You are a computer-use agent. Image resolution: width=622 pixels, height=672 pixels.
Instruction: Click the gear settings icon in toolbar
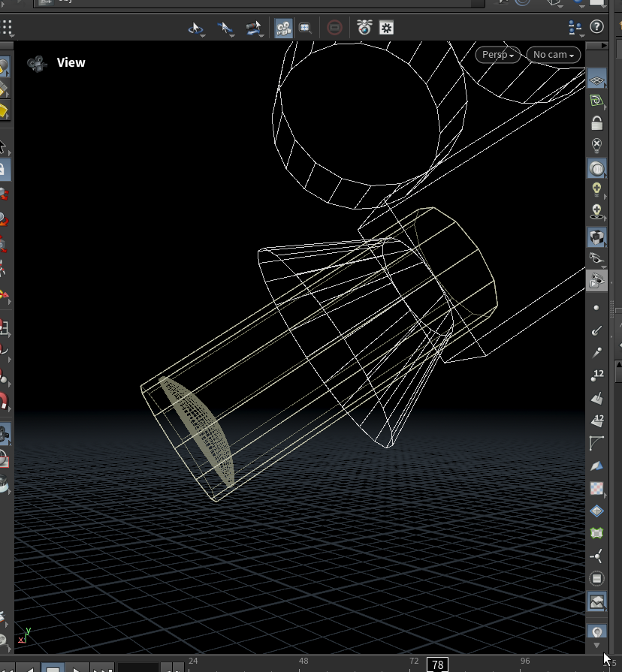point(387,29)
